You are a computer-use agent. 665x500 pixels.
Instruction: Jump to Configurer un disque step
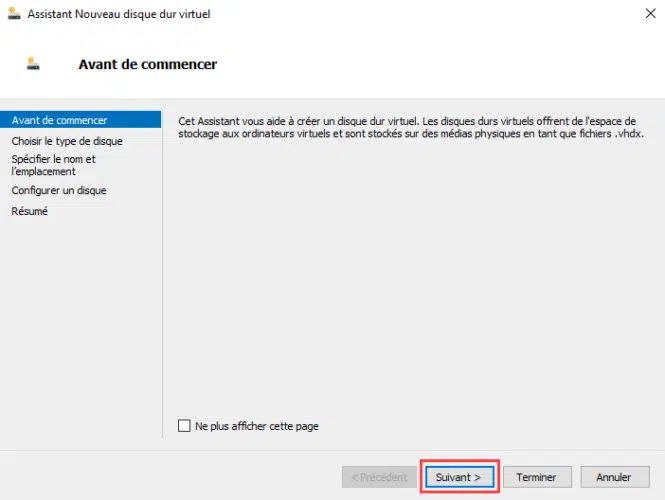(x=59, y=190)
